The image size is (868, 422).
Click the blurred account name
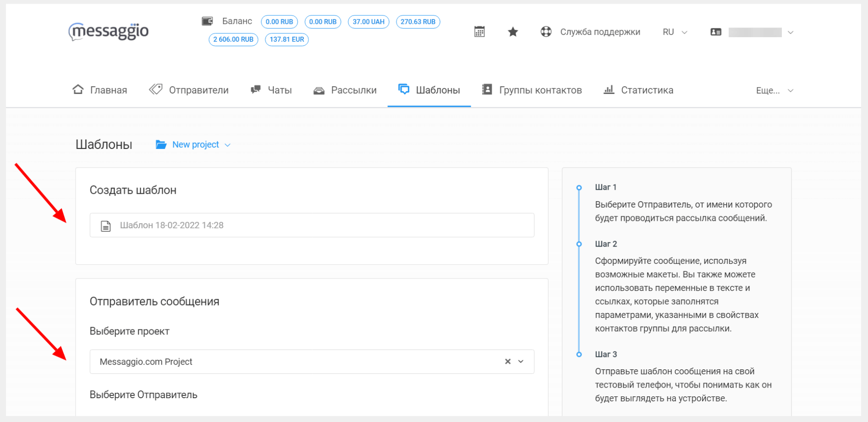tap(755, 32)
